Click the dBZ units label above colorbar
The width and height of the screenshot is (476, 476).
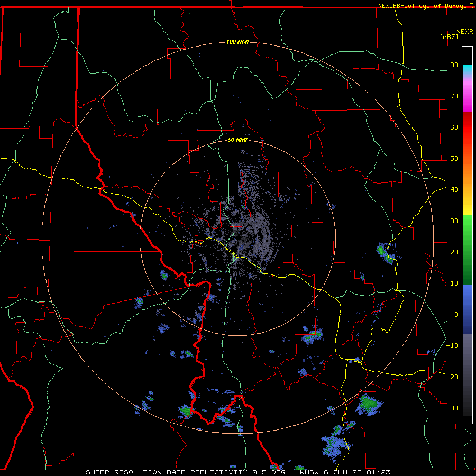coord(449,36)
